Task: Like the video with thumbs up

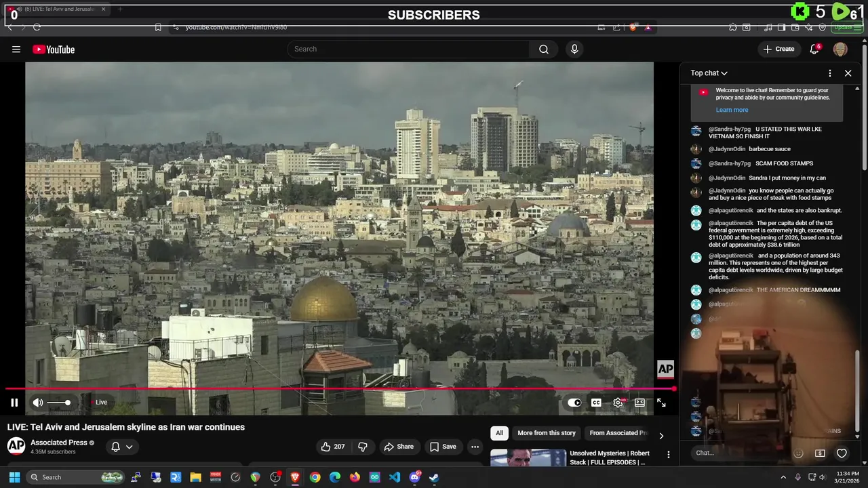Action: click(x=333, y=447)
